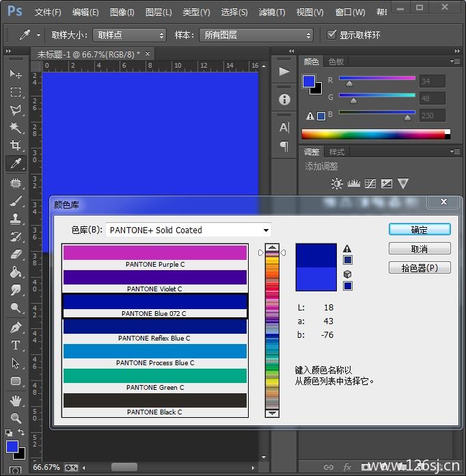Open the Eyedropper tool preset picker arrow
Viewport: 466px width, 476px height.
(38, 35)
